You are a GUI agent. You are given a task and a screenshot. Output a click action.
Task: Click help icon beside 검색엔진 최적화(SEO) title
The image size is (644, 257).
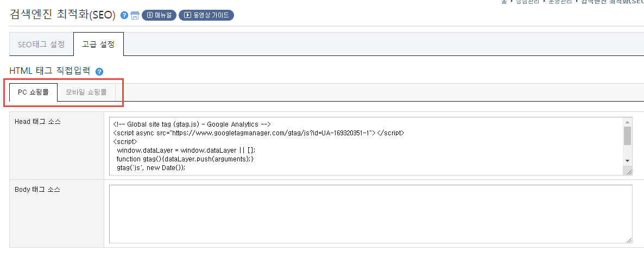pyautogui.click(x=124, y=16)
